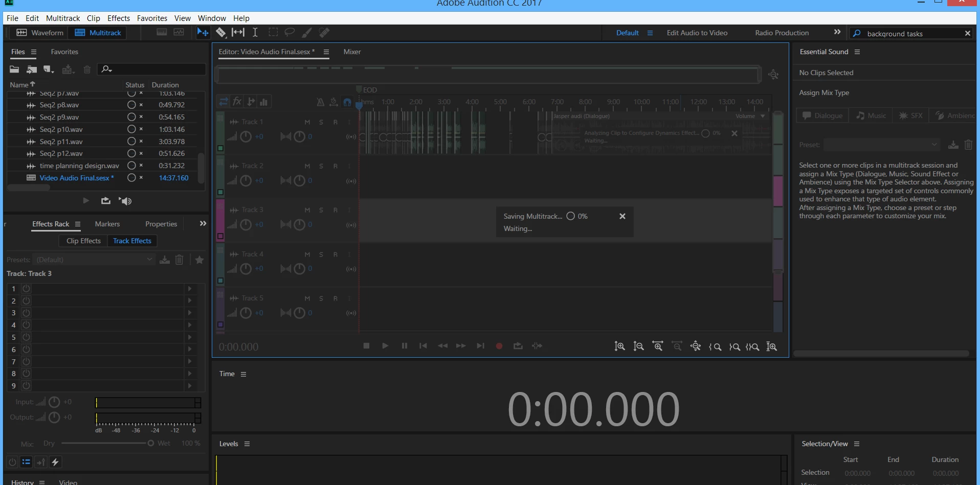Screen dimensions: 980x485
Task: Open Effects Rack Presets dropdown
Action: [x=94, y=260]
